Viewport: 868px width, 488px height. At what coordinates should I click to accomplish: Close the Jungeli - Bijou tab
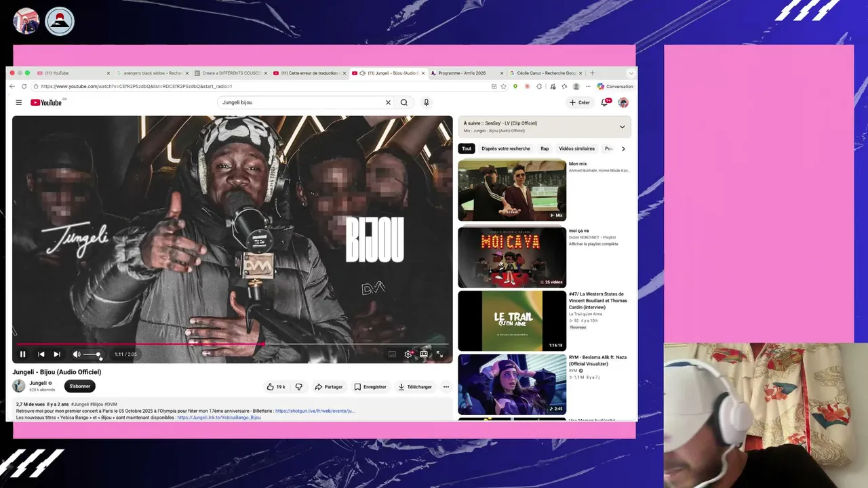tap(423, 73)
